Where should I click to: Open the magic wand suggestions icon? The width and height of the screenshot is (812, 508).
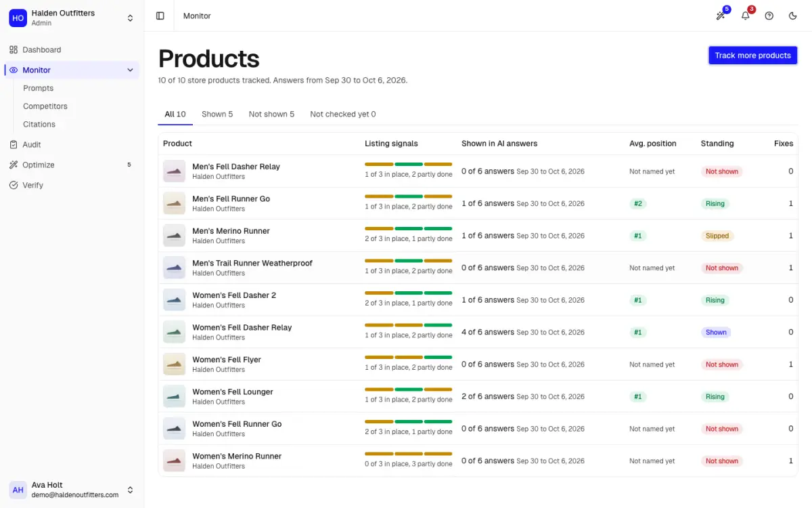click(721, 16)
